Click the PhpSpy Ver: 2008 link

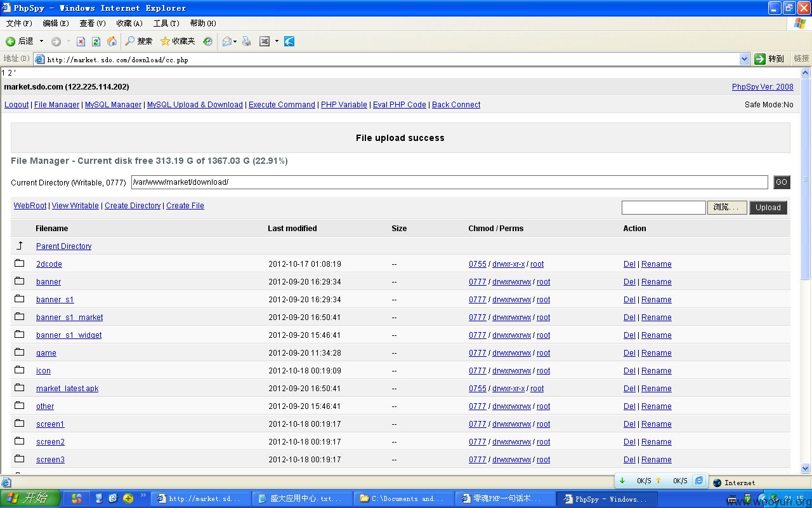(x=763, y=87)
